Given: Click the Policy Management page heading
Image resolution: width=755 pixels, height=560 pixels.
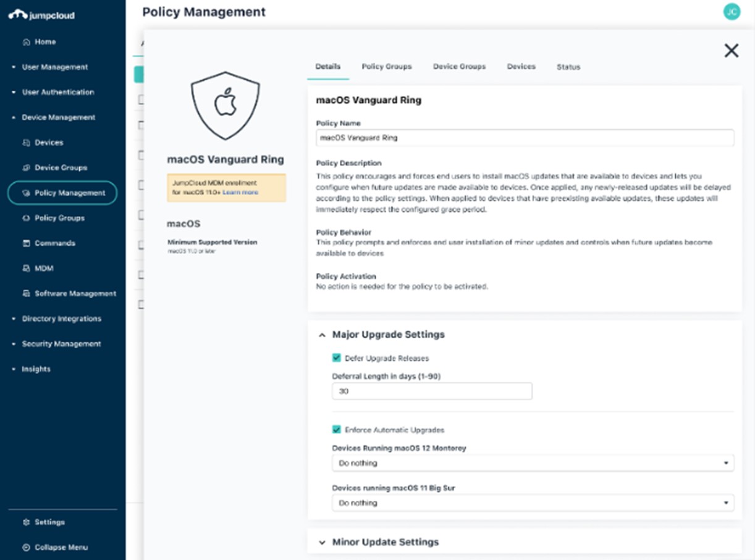Looking at the screenshot, I should tap(204, 12).
